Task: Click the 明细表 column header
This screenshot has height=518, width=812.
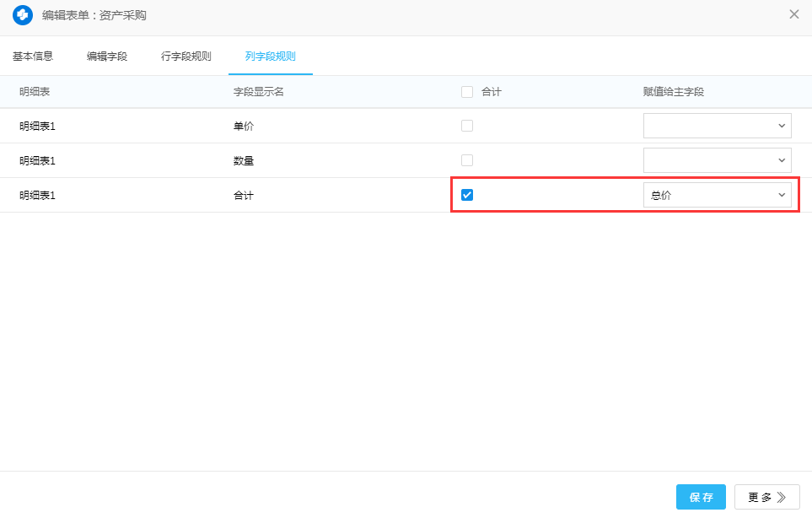Action: click(35, 92)
